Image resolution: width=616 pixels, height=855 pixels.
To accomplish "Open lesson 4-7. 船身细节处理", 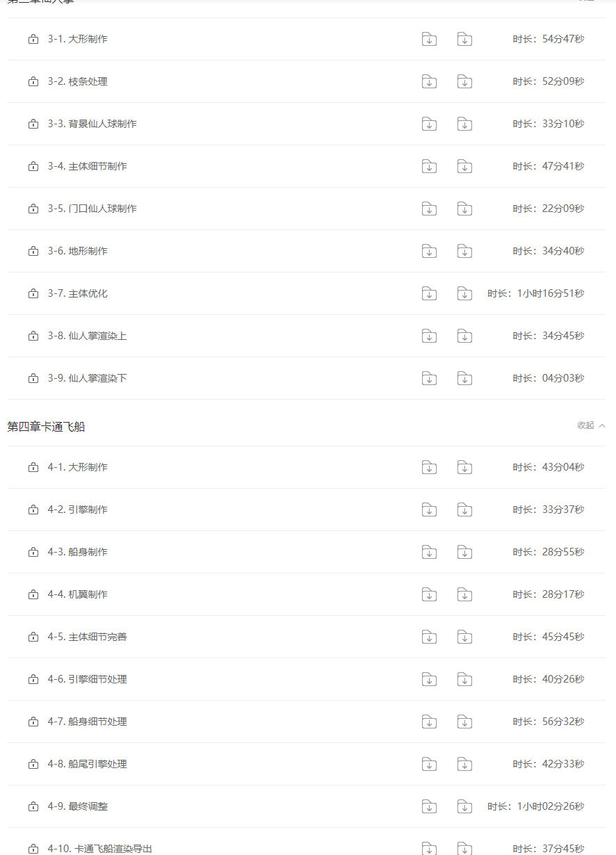I will click(88, 722).
